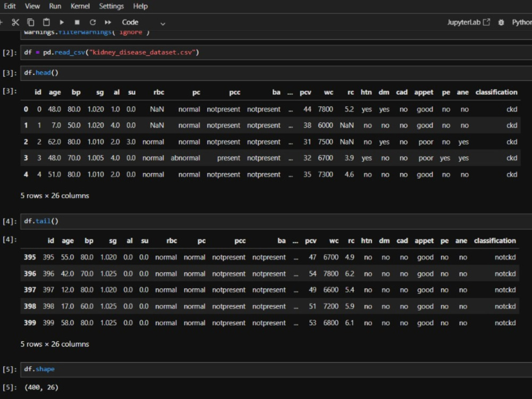
Task: Click the [4]: output prompt
Action: 10,240
